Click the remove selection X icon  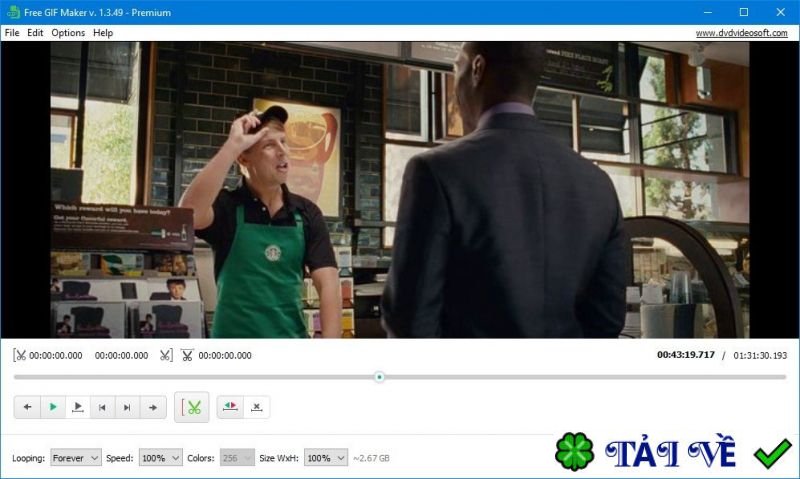(256, 407)
